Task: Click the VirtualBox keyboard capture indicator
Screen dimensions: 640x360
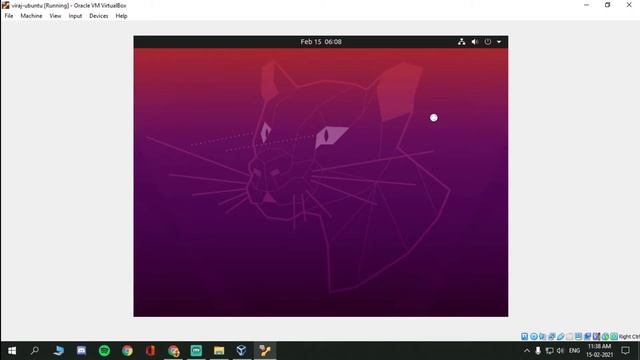Action: pyautogui.click(x=614, y=336)
